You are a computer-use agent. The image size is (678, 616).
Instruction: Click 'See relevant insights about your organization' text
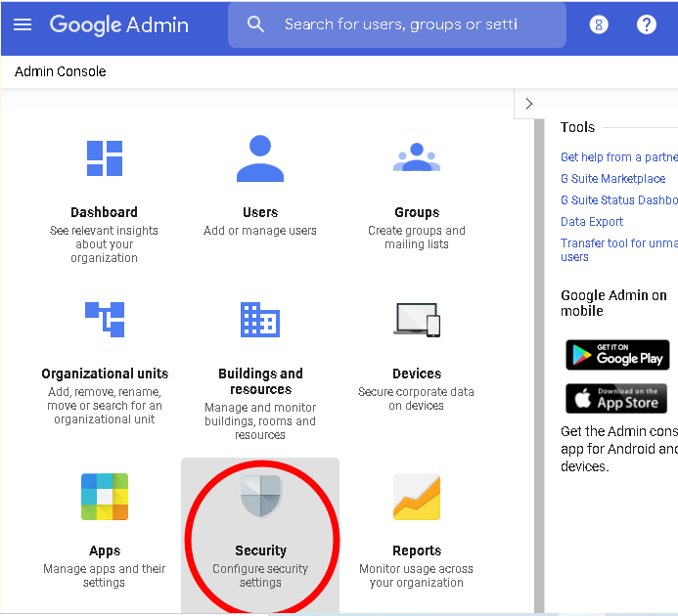(105, 244)
